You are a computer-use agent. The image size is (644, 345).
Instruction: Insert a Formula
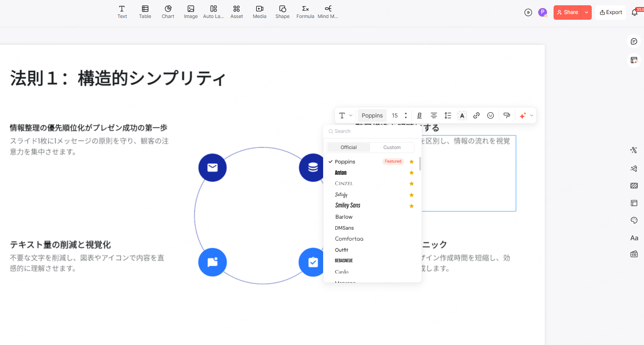[305, 12]
